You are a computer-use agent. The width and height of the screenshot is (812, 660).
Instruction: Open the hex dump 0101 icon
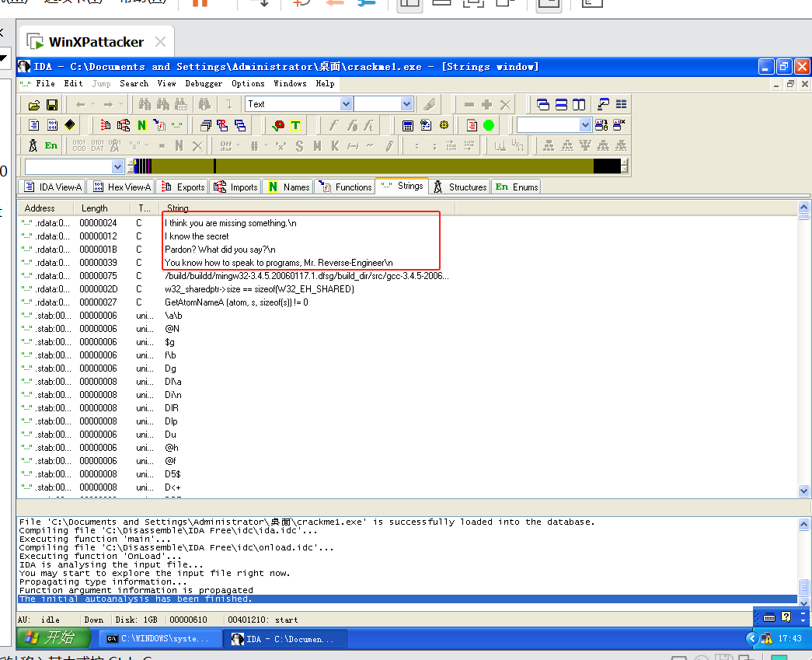(52, 125)
